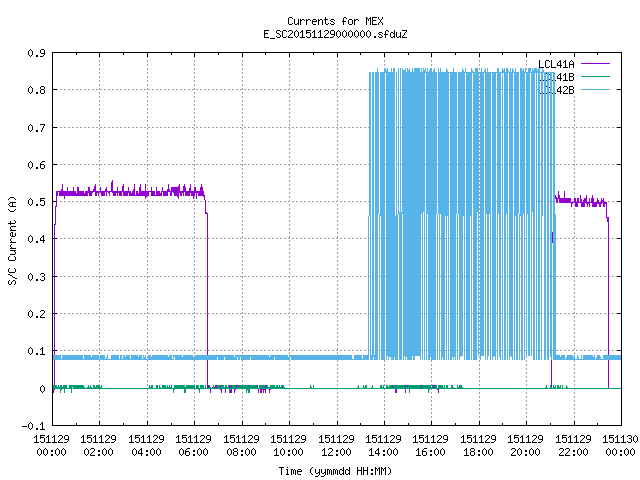This screenshot has width=640, height=480.
Task: Click the purple LCL41A legend line sample
Action: 595,64
